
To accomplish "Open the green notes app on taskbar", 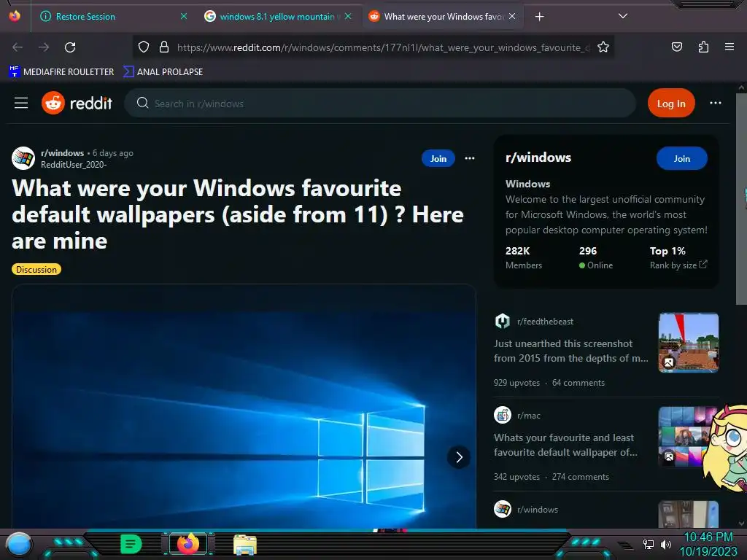I will click(131, 544).
